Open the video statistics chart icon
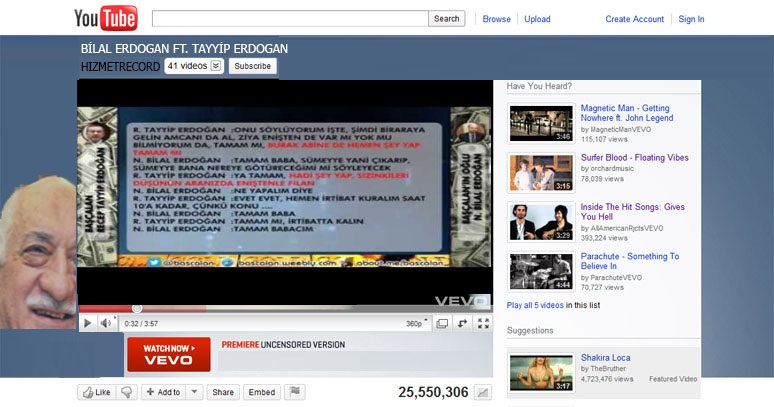 pos(483,393)
